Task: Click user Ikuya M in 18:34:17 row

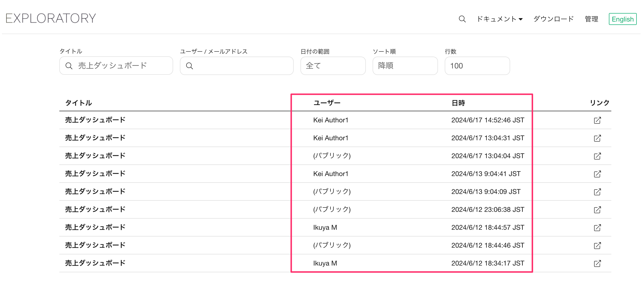Action: pyautogui.click(x=325, y=263)
